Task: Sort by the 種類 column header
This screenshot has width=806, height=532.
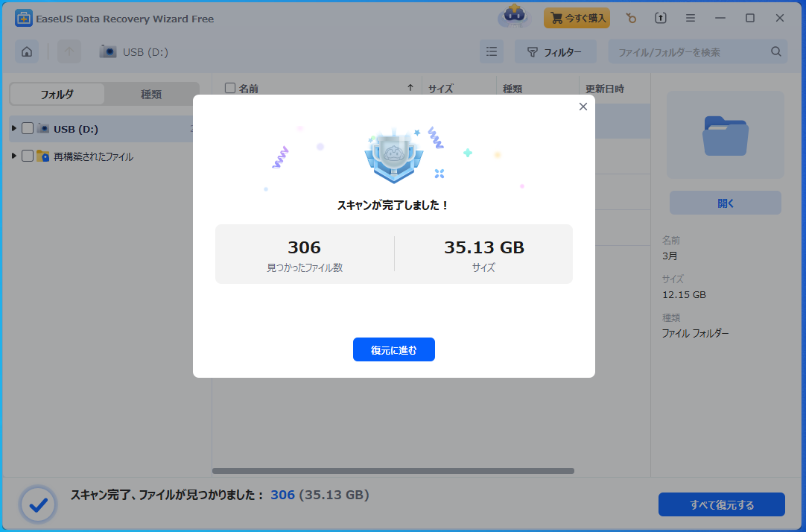Action: (513, 89)
